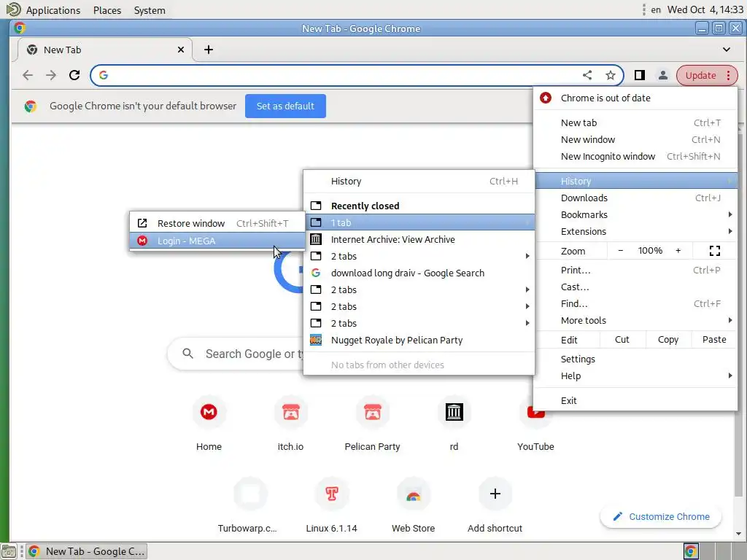Open the MEGA Home shortcut

pyautogui.click(x=209, y=412)
